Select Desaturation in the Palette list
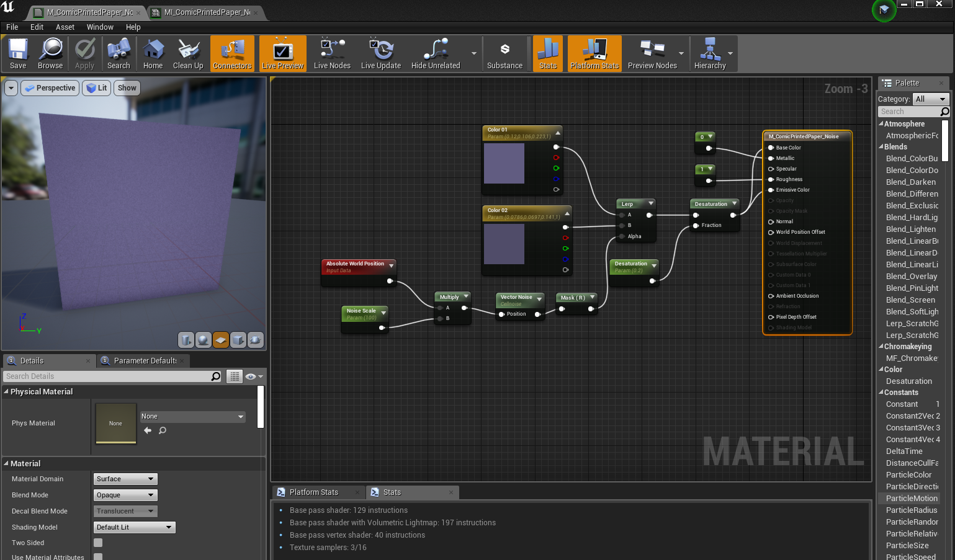955x560 pixels. click(x=909, y=381)
